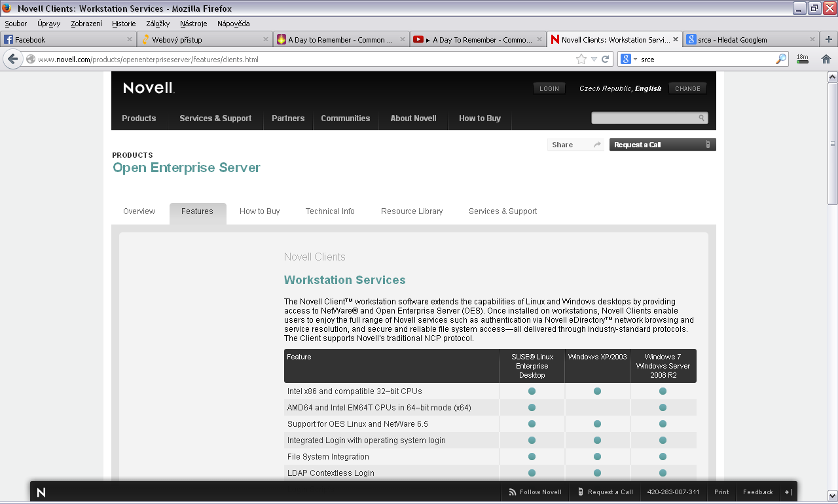Close the Webový přístup tab
Screen dimensions: 838x504
click(266, 39)
